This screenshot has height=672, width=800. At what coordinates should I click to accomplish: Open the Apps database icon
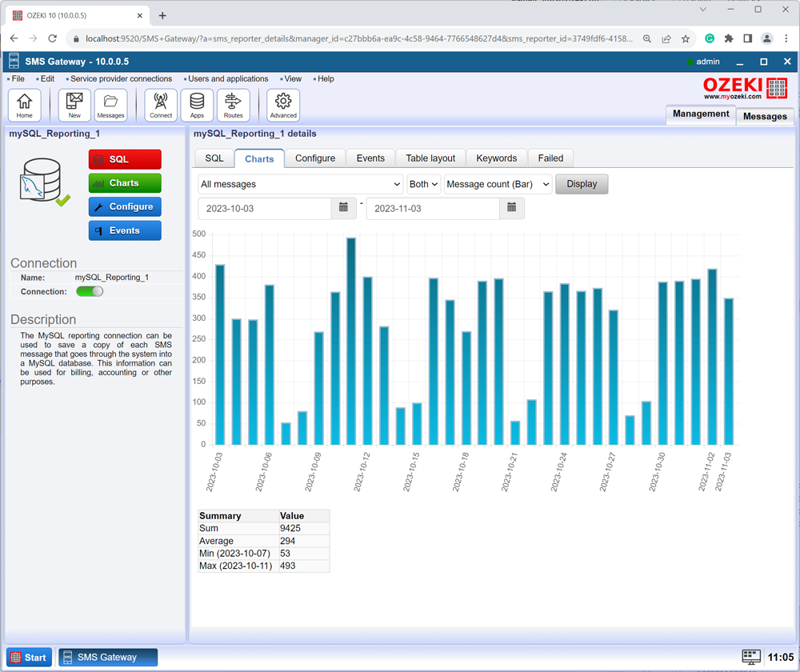[x=197, y=105]
